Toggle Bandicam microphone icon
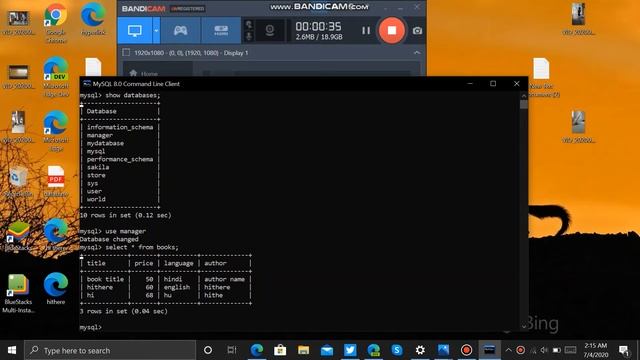Screen dimensions: 640x360 pos(249,36)
